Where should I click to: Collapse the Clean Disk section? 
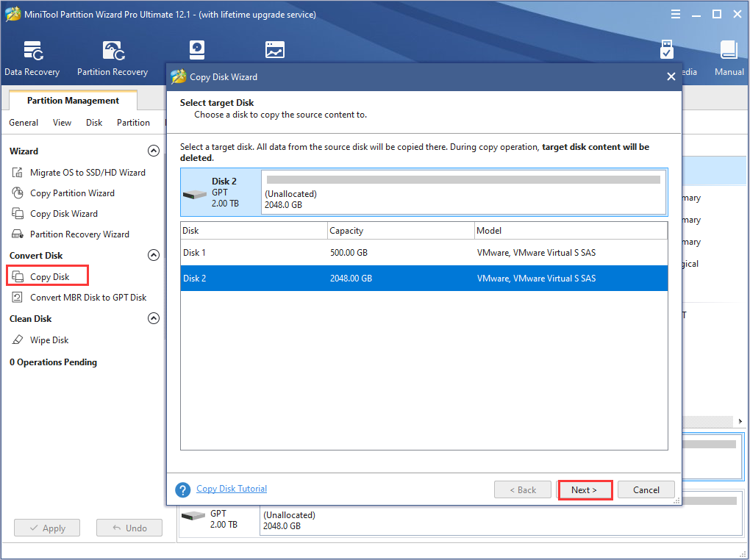click(x=154, y=318)
